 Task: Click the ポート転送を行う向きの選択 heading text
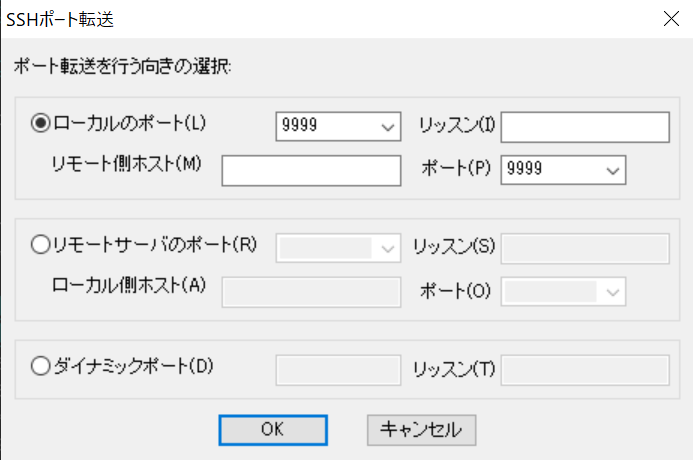pos(122,67)
